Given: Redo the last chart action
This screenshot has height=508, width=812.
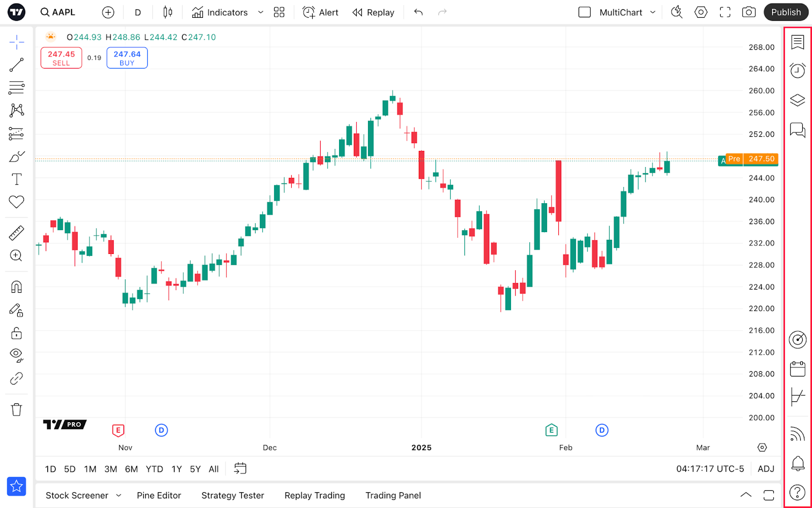Looking at the screenshot, I should tap(443, 12).
